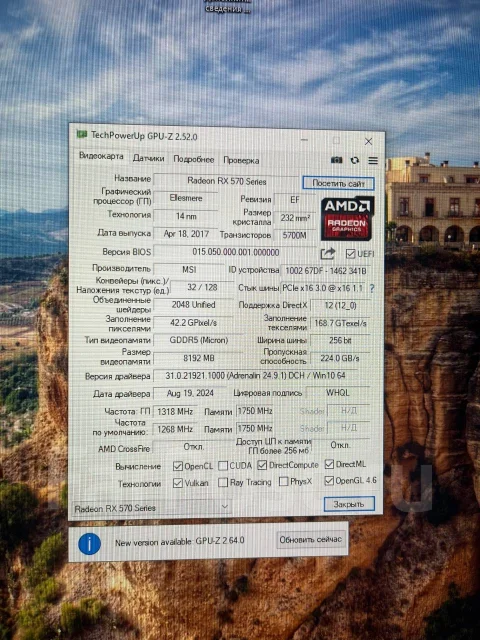This screenshot has height=640, width=480.
Task: Click the Посетить сайт button
Action: 338,183
